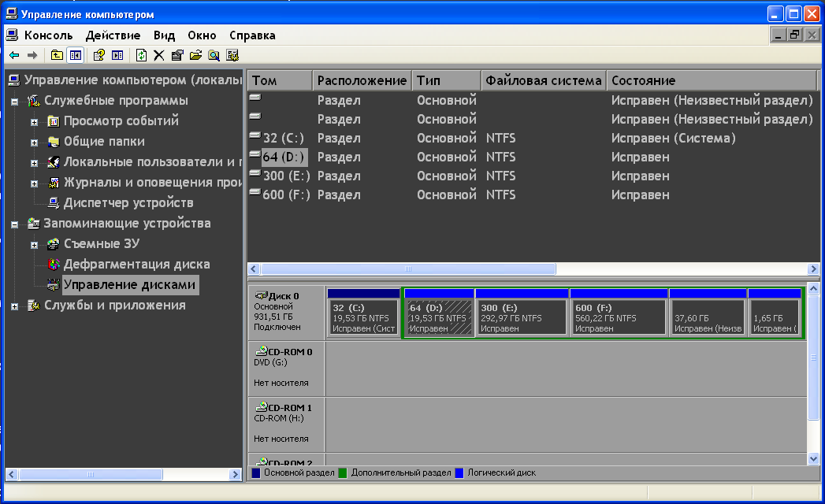
Task: Expand the Просмотр событий tree node
Action: [x=34, y=122]
